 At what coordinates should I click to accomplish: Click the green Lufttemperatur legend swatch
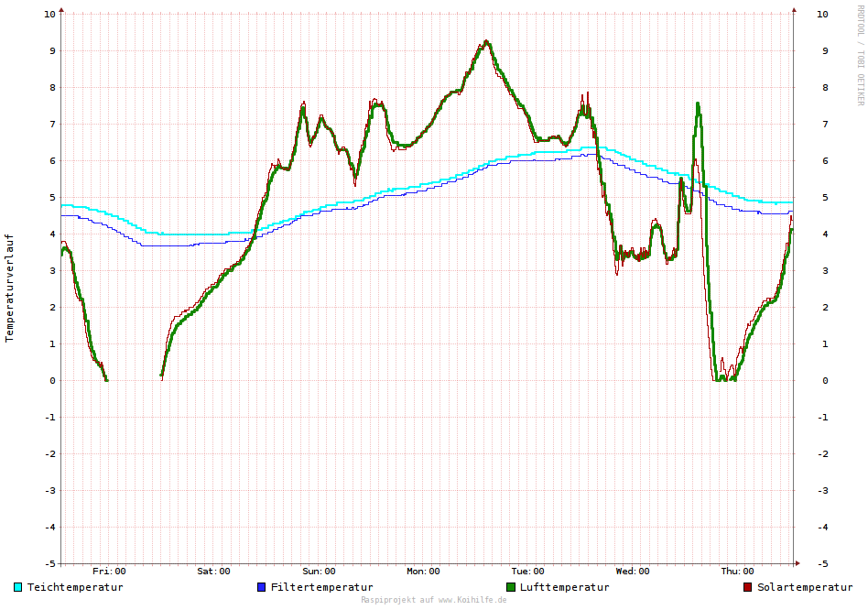pos(511,587)
